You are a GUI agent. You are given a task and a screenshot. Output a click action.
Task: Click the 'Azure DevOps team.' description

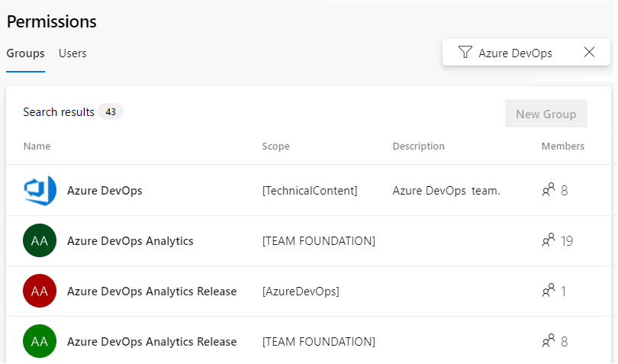pyautogui.click(x=446, y=191)
